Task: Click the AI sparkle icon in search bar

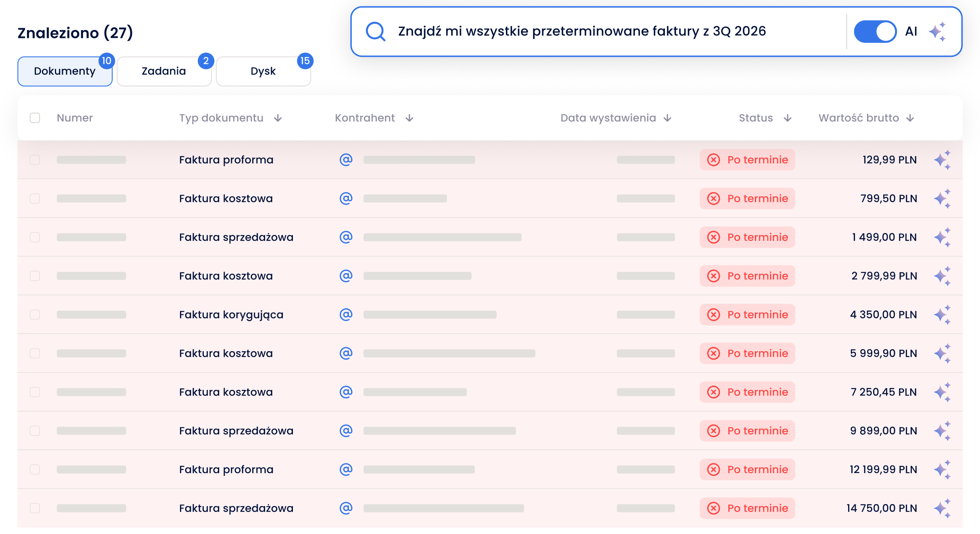Action: [938, 31]
